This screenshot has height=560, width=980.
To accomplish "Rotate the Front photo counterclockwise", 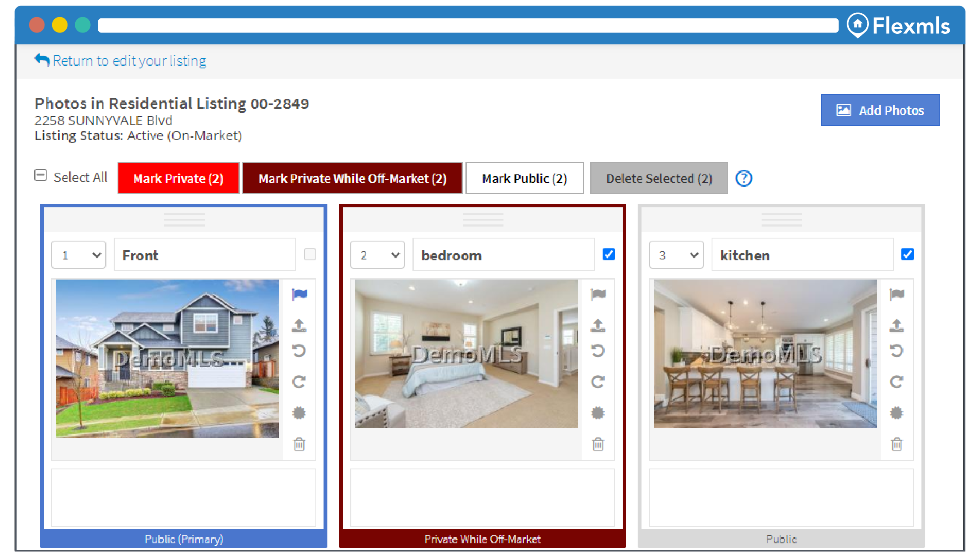I will point(299,351).
